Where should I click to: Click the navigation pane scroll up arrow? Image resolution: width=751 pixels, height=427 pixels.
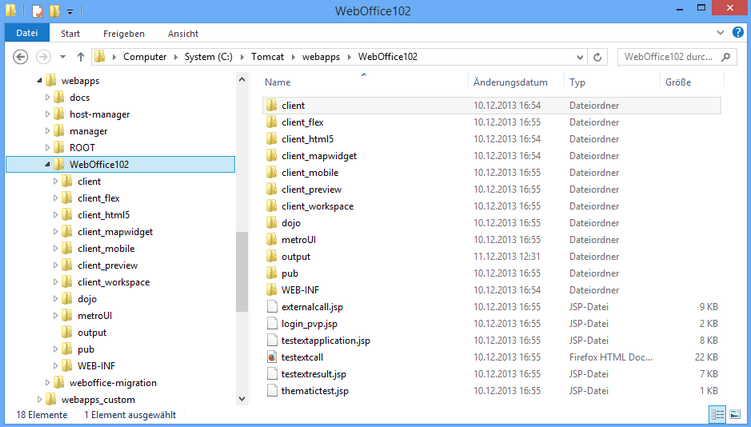click(x=242, y=80)
